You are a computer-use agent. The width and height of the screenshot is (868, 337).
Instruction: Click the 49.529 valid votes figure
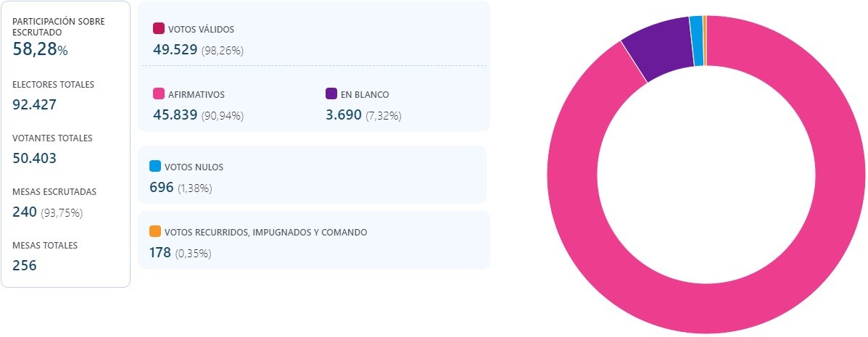[175, 50]
